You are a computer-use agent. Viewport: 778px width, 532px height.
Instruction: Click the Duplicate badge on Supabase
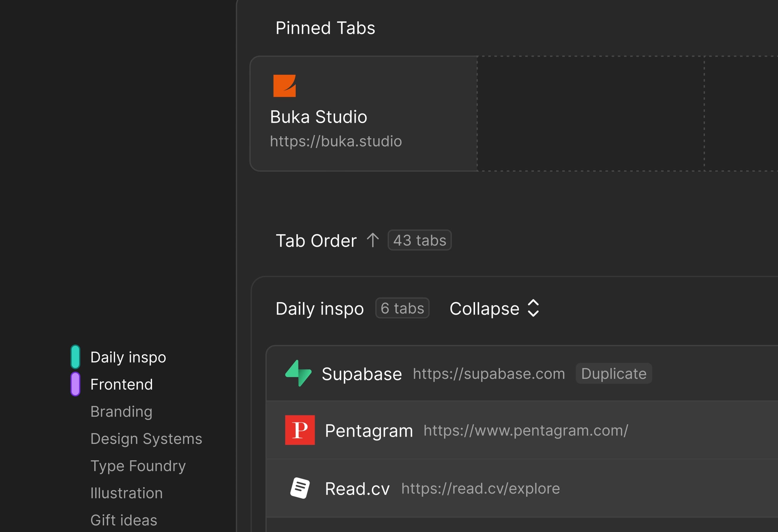[614, 373]
